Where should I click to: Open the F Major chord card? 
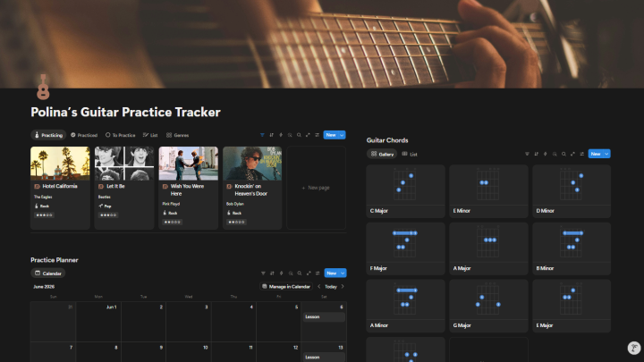click(x=405, y=248)
